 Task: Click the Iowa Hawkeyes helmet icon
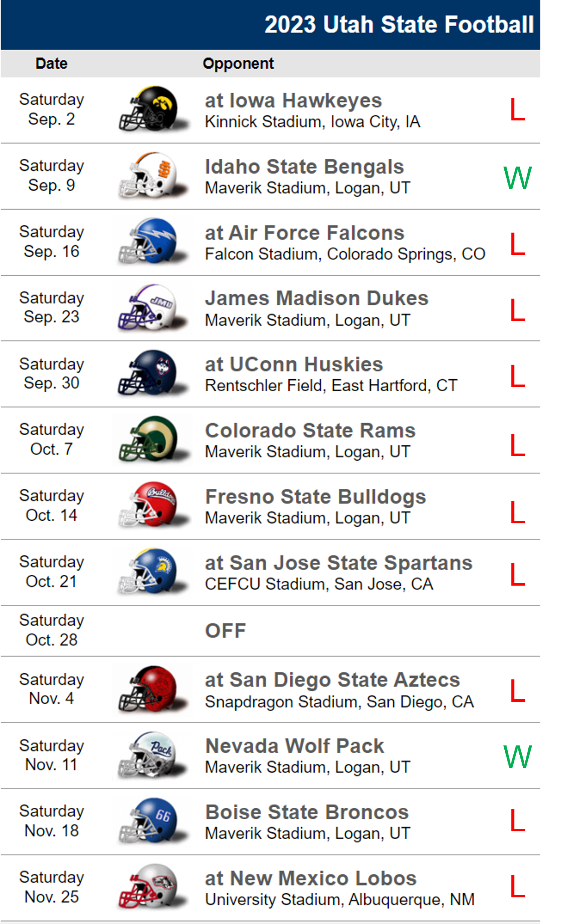click(x=153, y=110)
